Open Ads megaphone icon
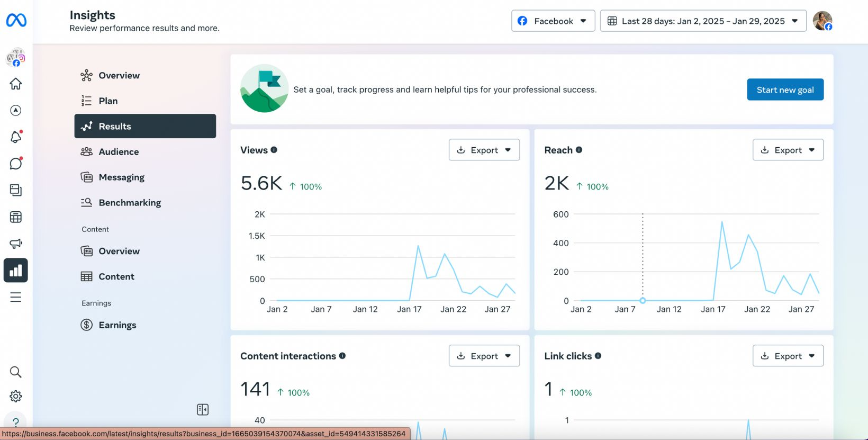The width and height of the screenshot is (868, 440). point(16,244)
